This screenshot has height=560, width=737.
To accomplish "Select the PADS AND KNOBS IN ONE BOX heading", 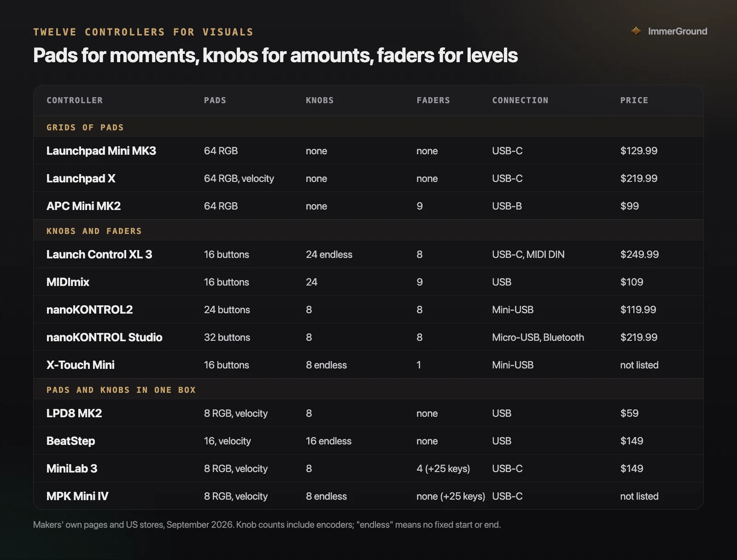I will click(121, 390).
